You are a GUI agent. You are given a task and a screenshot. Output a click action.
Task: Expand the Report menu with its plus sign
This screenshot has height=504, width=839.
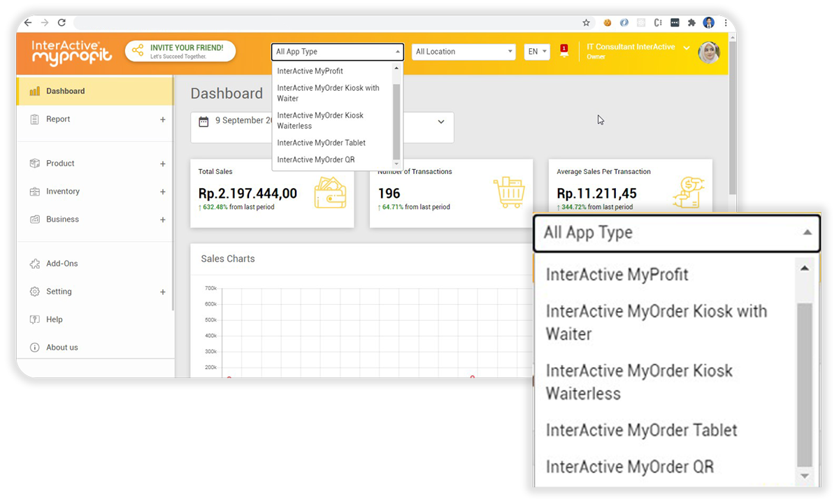(163, 119)
